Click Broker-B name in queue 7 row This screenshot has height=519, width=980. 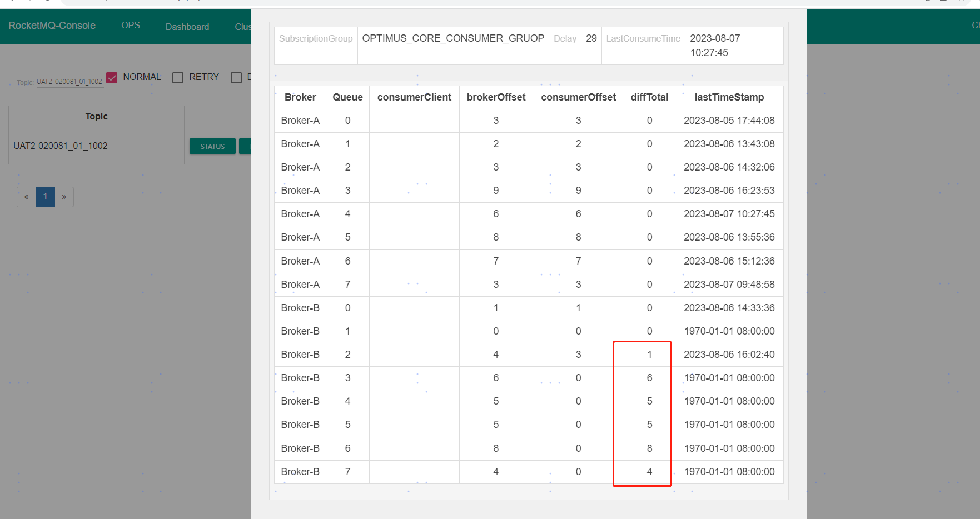click(300, 472)
